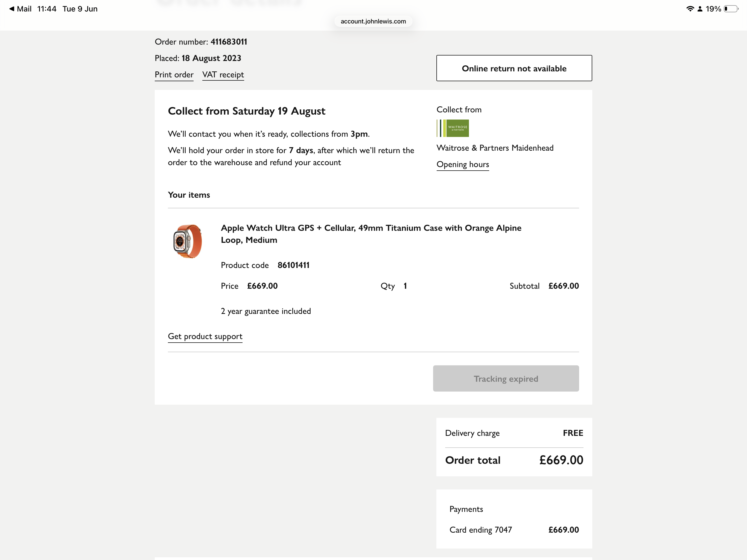Tap the Waitrose & Partners logo

coord(453,128)
